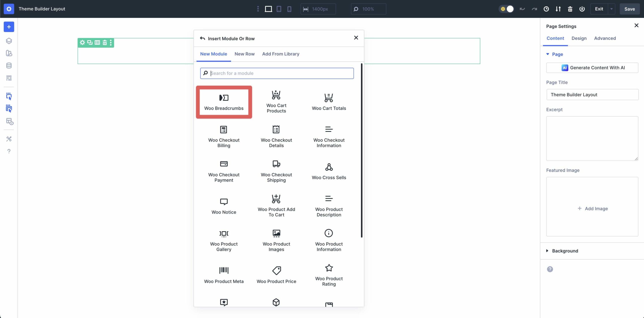644x318 pixels.
Task: Switch to the Design tab in Page Settings
Action: click(x=579, y=38)
